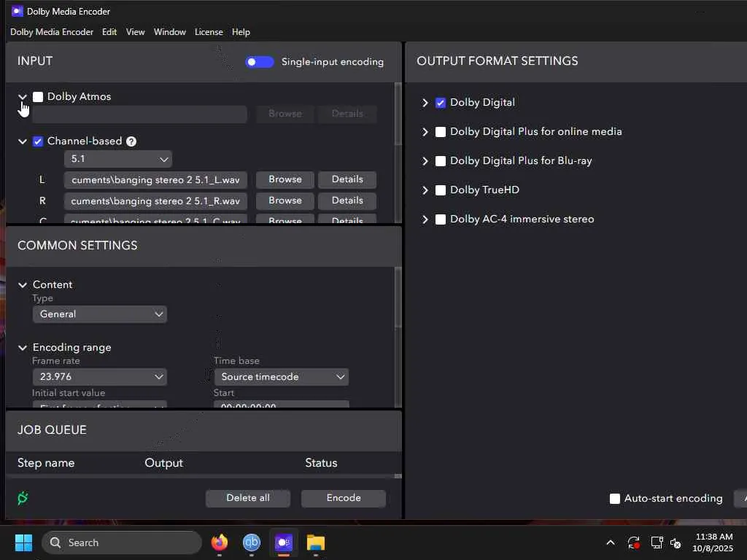Collapse the Channel-based input section
Viewport: 747px width, 560px height.
[x=23, y=141]
